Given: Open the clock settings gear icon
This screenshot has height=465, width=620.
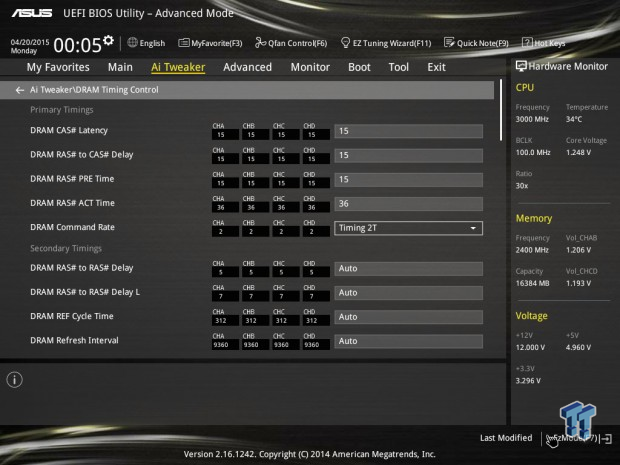Looking at the screenshot, I should [108, 40].
